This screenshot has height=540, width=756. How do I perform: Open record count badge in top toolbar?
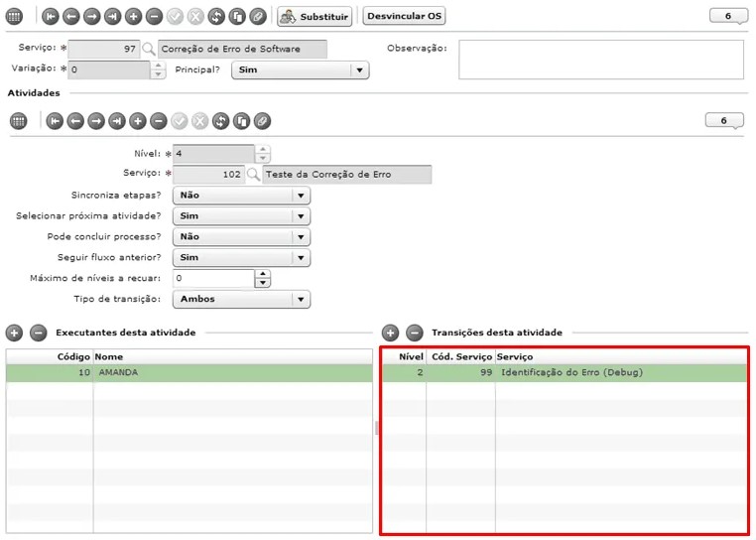point(728,17)
